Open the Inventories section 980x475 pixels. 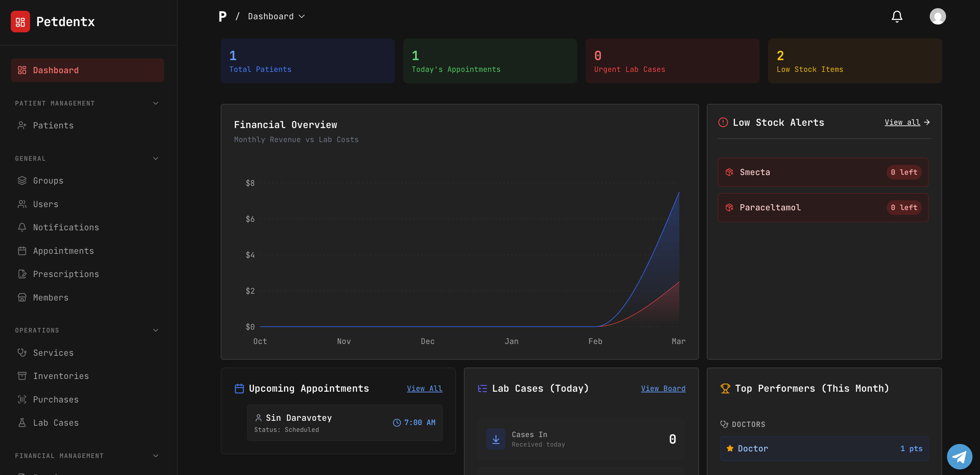(61, 376)
